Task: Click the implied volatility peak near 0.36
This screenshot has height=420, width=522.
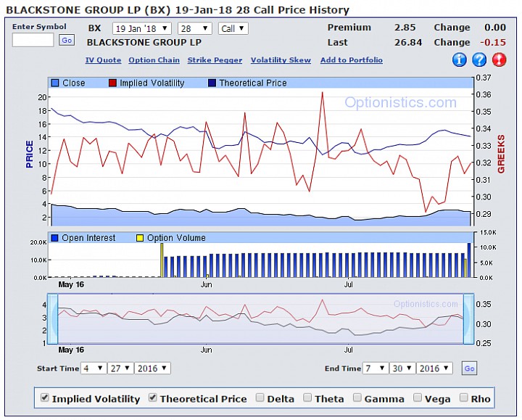Action: (x=322, y=93)
